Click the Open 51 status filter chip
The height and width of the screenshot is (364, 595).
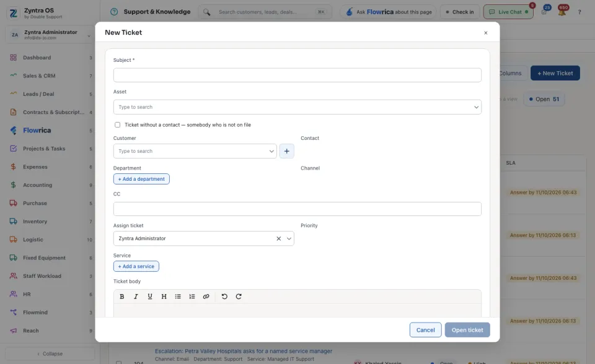(544, 99)
